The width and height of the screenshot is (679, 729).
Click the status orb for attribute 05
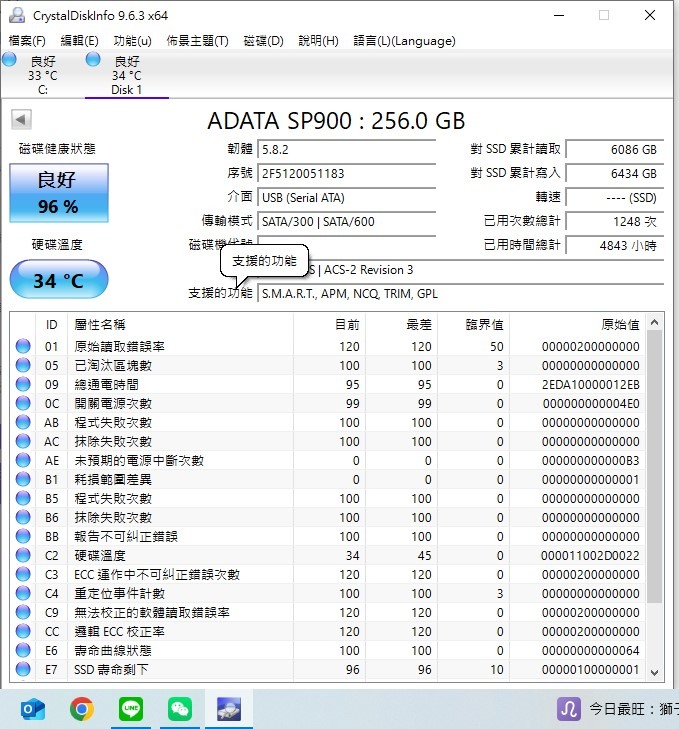point(23,365)
